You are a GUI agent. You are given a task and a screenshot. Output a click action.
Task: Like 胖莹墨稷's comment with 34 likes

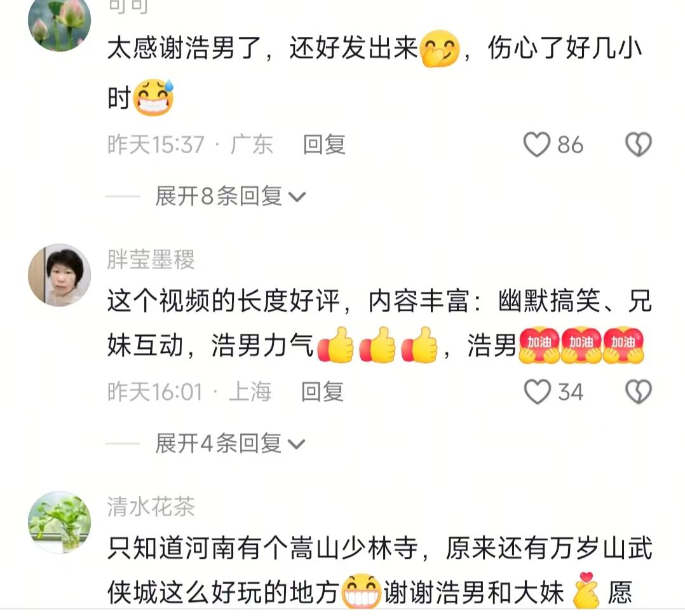tap(537, 392)
